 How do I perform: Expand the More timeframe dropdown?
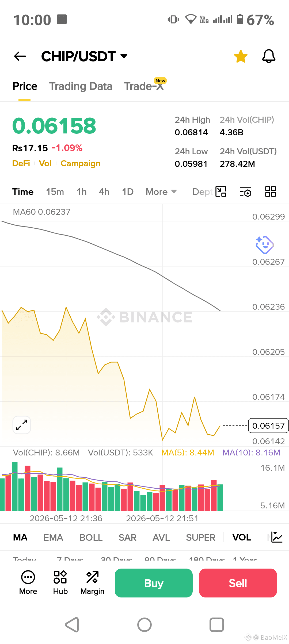point(161,192)
